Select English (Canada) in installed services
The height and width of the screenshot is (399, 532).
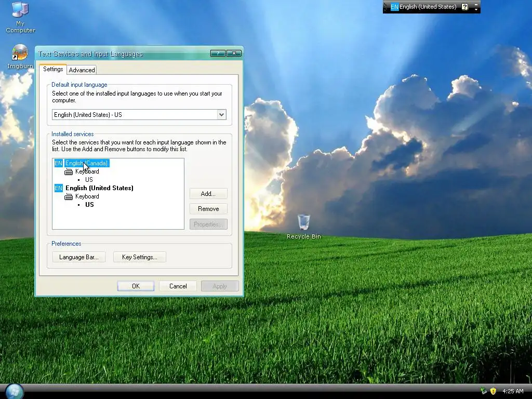coord(87,163)
